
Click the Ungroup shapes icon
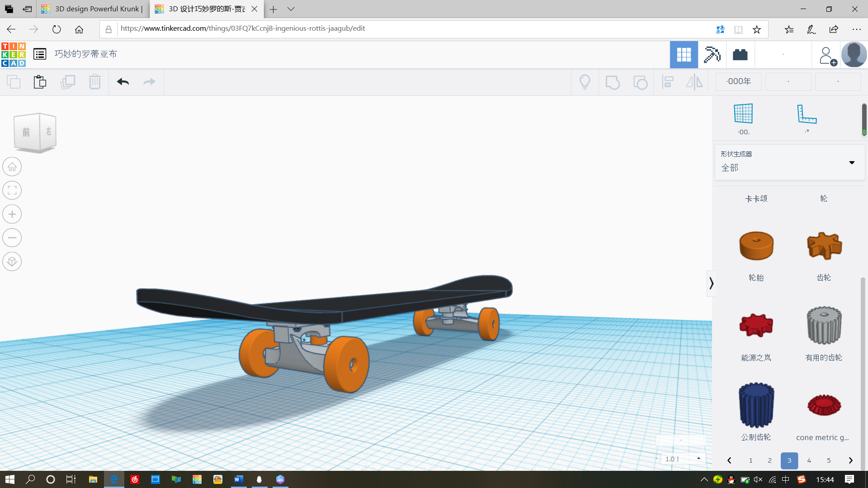pyautogui.click(x=640, y=82)
